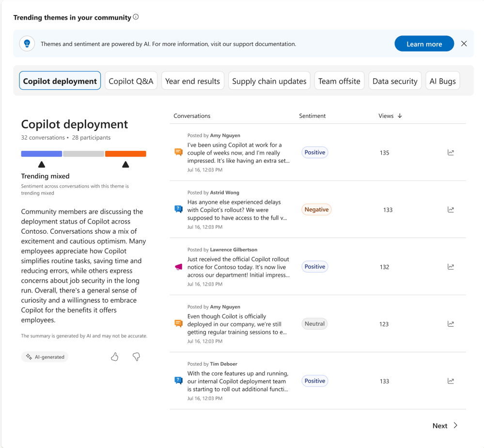The image size is (484, 448).
Task: Select the Supply chain updates theme
Action: point(269,80)
